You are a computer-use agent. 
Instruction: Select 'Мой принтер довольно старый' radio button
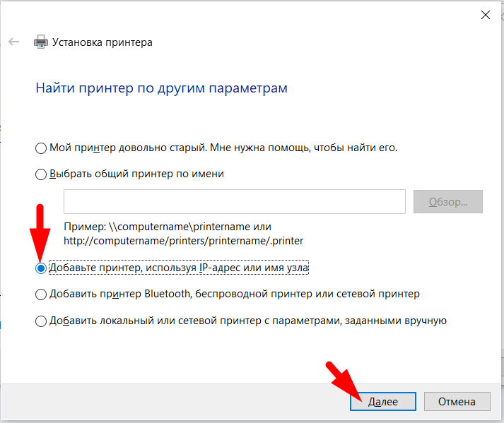tap(41, 148)
